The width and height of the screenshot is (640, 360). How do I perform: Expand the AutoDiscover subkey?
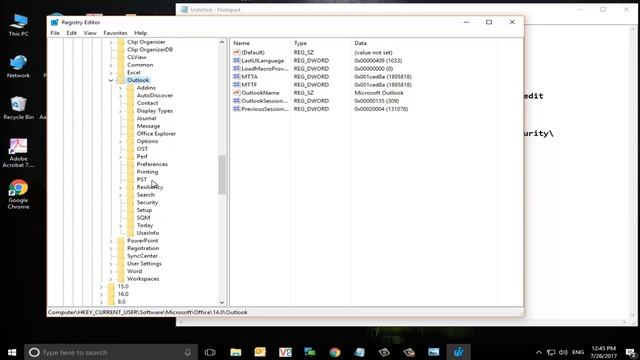[121, 96]
